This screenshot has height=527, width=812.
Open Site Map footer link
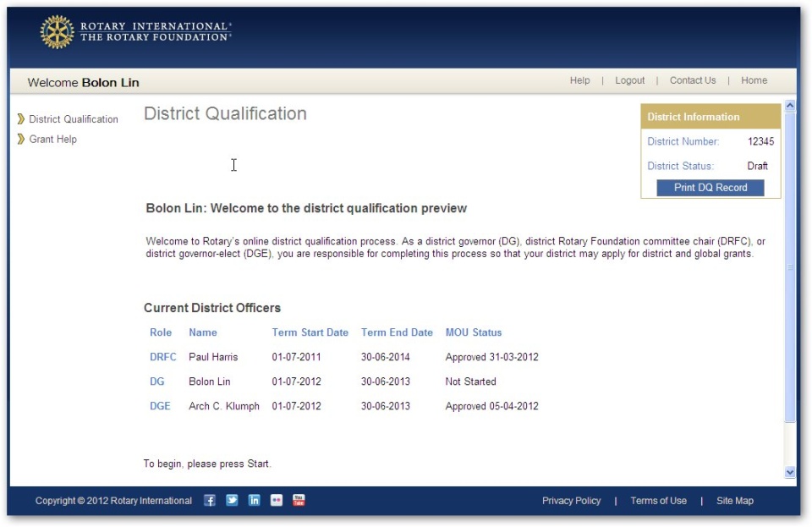point(735,501)
